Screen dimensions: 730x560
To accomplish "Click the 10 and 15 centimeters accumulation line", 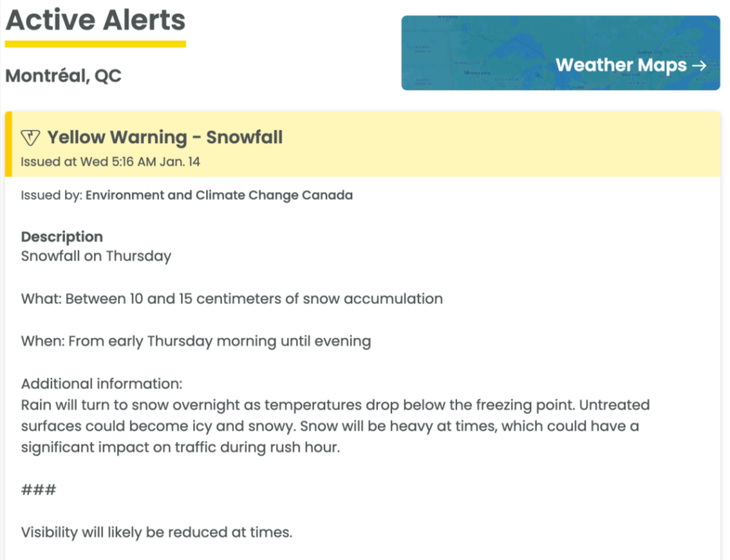I will [232, 299].
